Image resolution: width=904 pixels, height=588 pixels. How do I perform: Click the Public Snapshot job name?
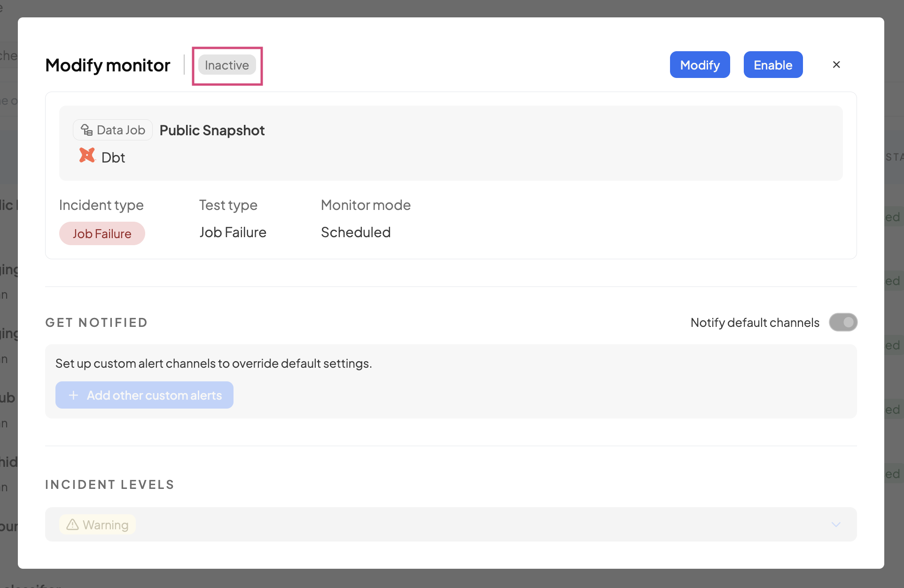click(212, 131)
